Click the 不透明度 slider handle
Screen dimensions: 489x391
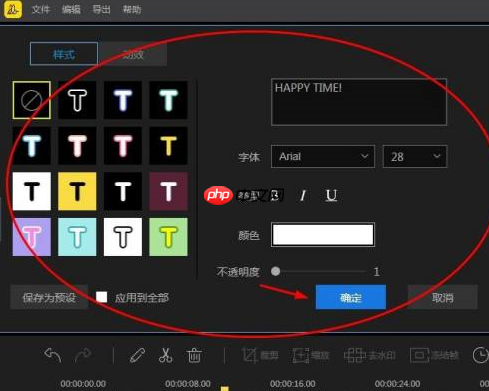(x=275, y=271)
